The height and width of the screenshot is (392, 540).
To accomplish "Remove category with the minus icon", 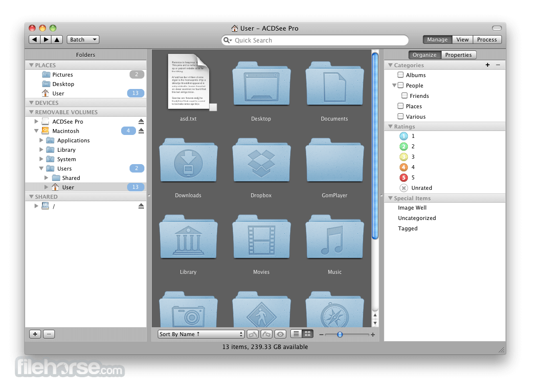I will 498,65.
